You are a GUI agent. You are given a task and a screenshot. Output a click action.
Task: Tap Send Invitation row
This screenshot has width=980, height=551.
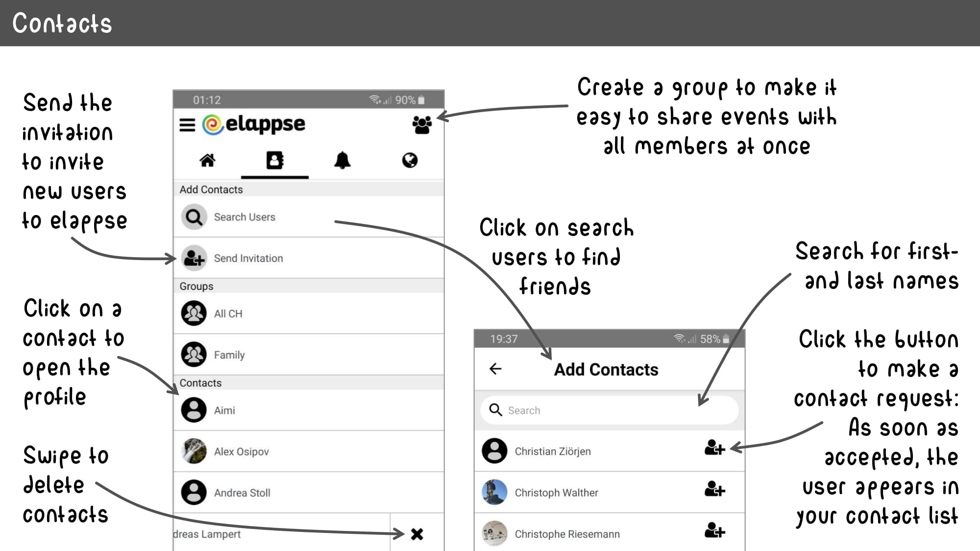pos(248,258)
